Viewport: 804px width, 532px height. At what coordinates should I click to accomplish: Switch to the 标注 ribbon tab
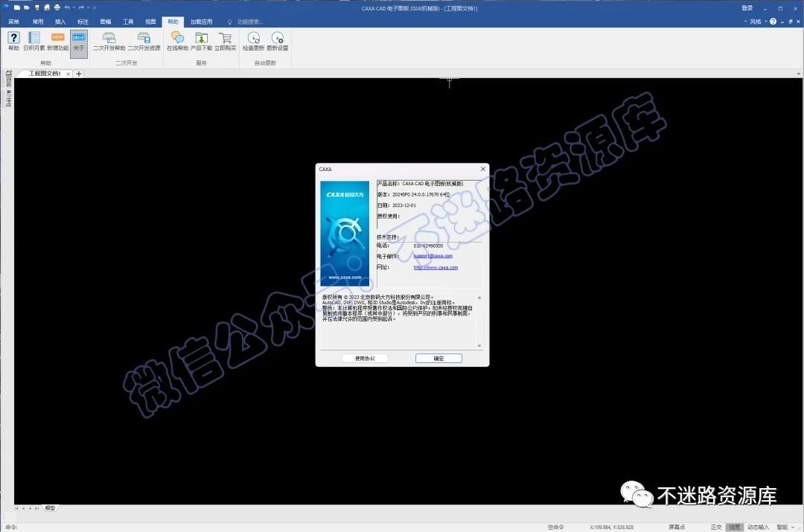click(83, 22)
